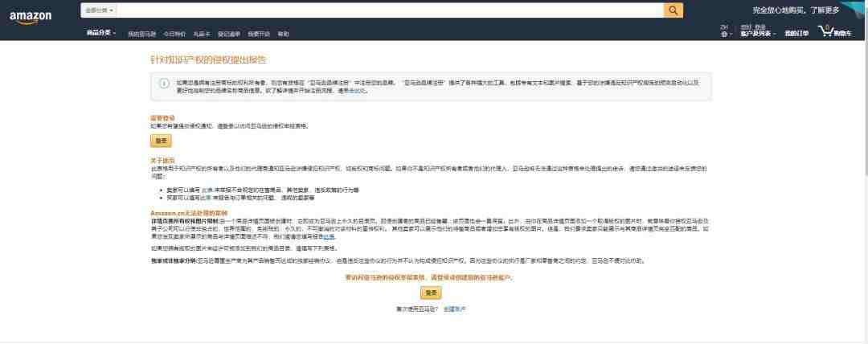Click the 登录 button under 需要登录
Screen dimensions: 868x344
tap(161, 141)
